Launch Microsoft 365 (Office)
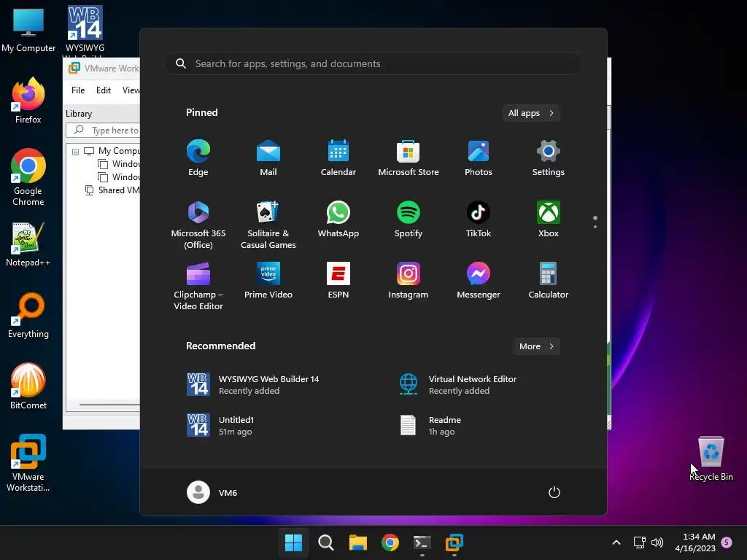 pos(198,225)
